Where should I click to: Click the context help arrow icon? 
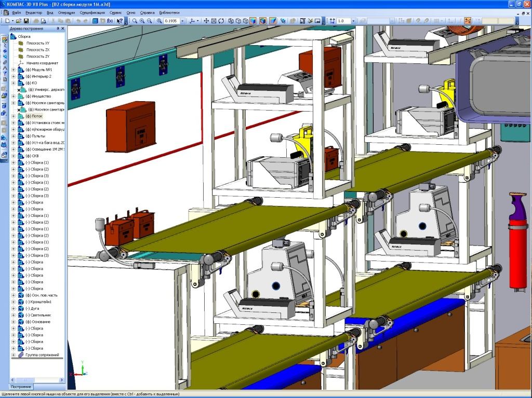(119, 21)
